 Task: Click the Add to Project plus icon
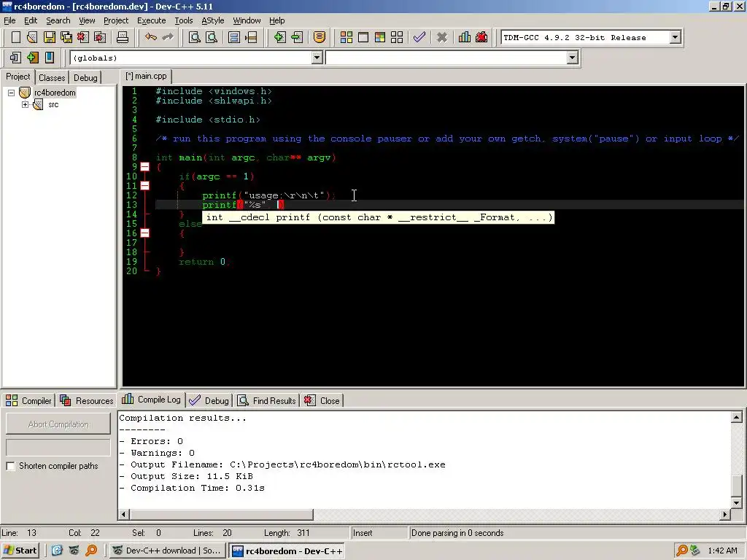point(279,37)
